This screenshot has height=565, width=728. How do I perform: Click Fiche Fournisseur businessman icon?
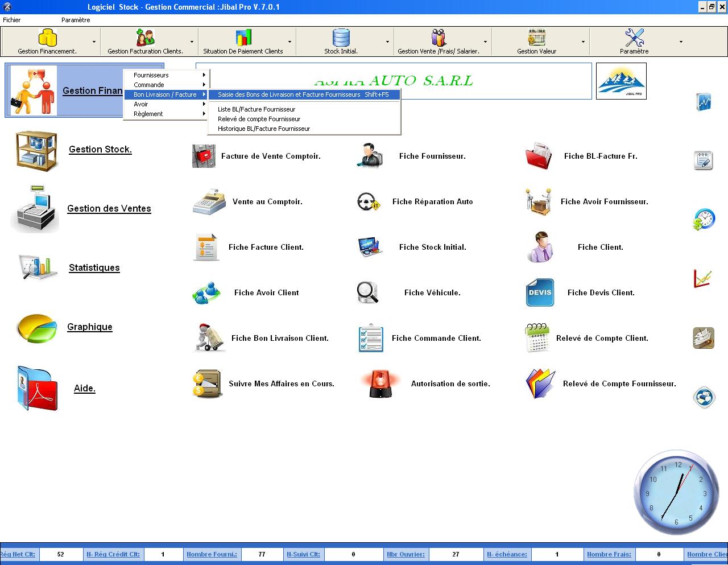click(x=370, y=155)
